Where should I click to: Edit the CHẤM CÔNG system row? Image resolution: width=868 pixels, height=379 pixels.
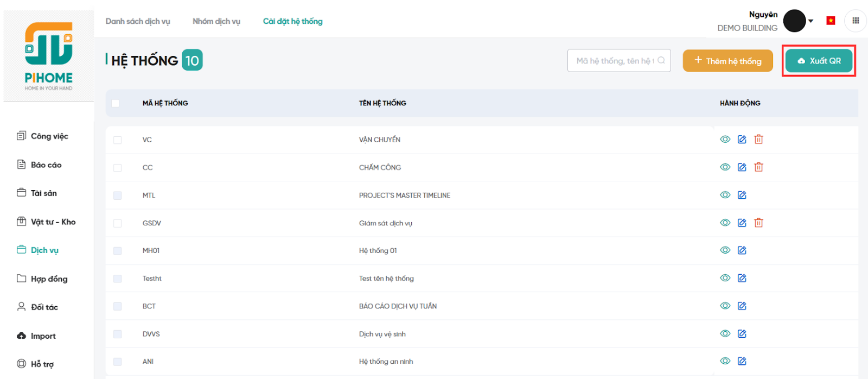tap(742, 167)
